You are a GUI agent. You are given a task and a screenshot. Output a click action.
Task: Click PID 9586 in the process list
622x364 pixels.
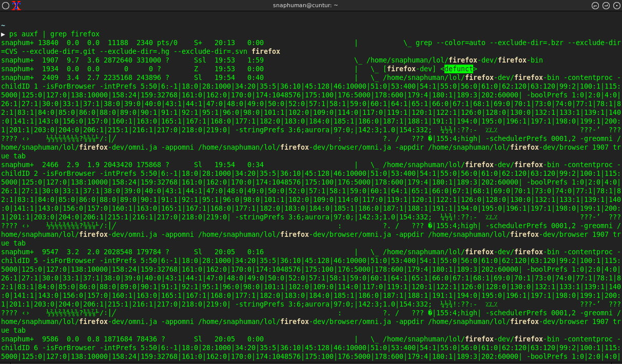[x=50, y=339]
